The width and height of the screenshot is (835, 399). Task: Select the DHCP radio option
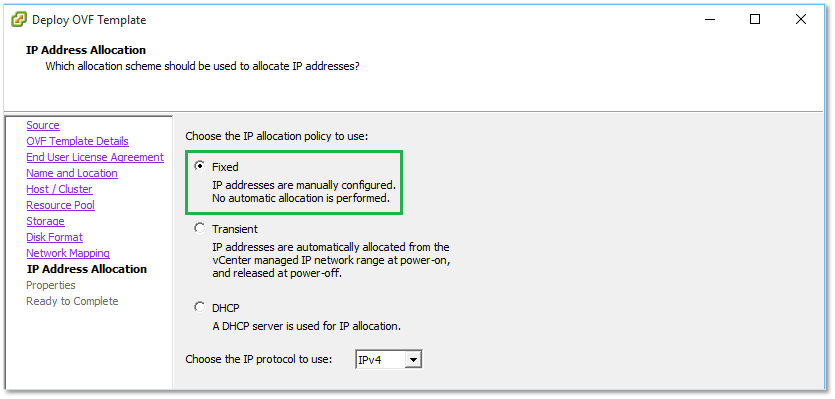tap(199, 307)
